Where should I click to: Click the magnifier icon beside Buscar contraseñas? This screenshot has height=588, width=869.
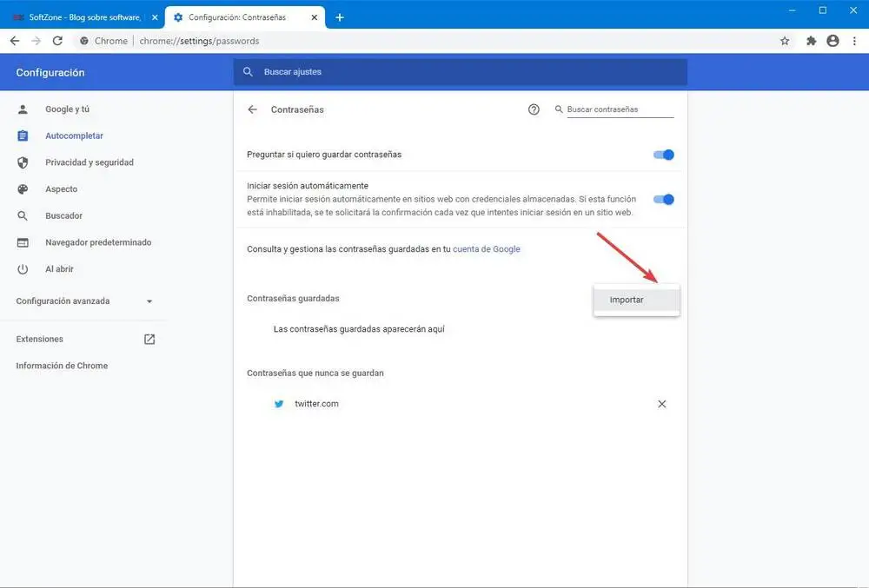coord(559,109)
